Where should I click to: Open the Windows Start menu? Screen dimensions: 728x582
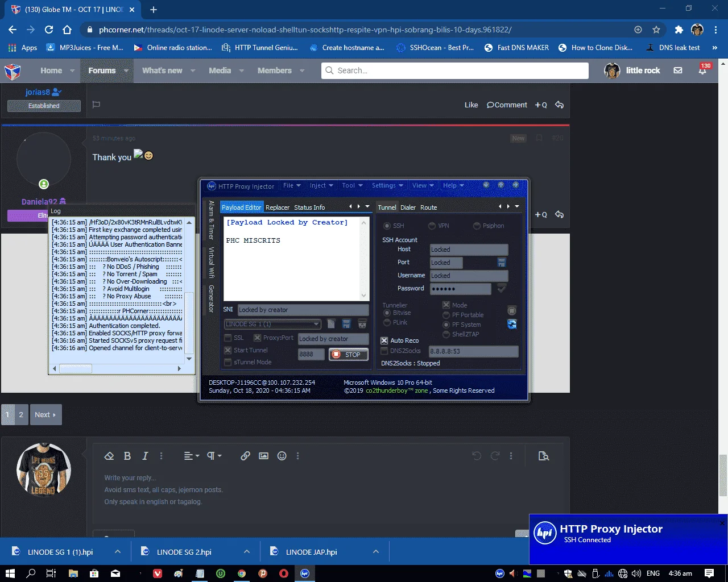pos(10,573)
